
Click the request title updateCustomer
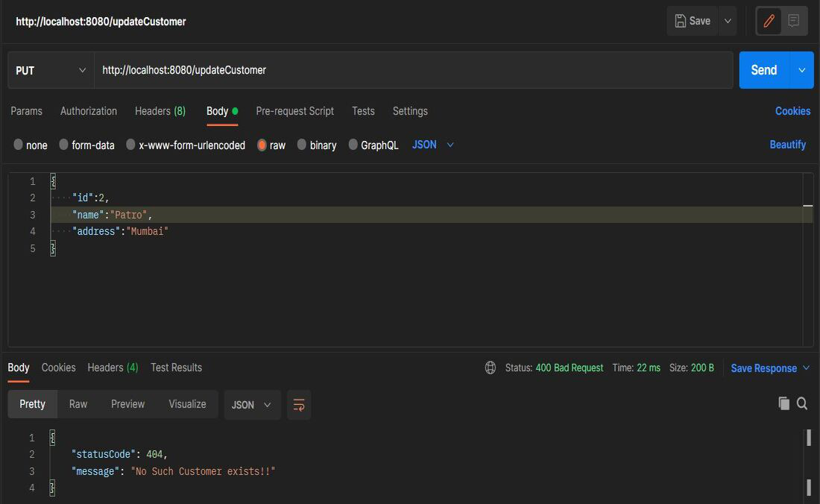[101, 22]
